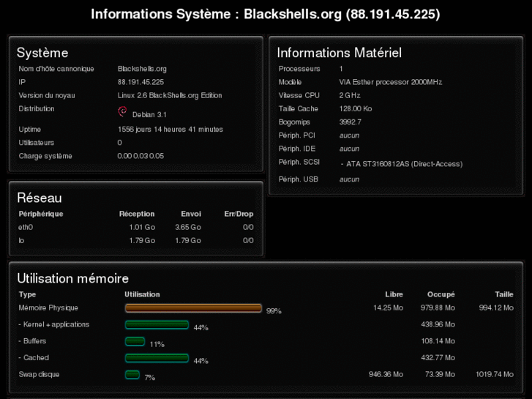
Task: Click uptime value '1556 jours 14 heures 41 minutes'
Action: click(171, 130)
